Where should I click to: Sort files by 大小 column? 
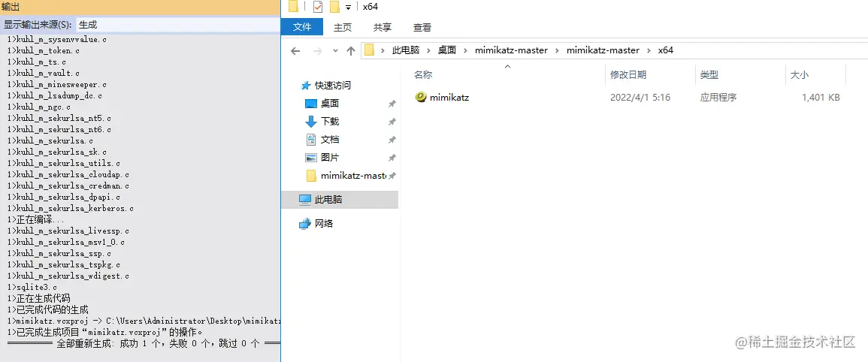pos(800,74)
